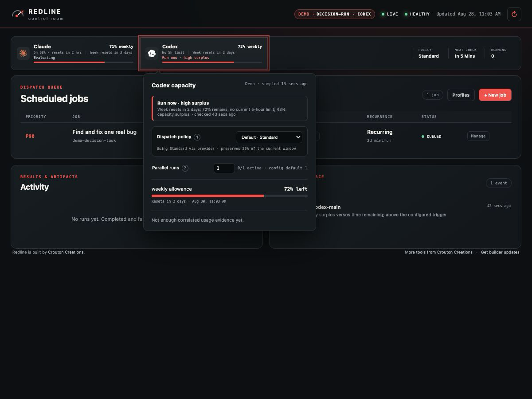Select the Claude capacity card
Viewport: 532px width, 399px height.
(x=75, y=53)
